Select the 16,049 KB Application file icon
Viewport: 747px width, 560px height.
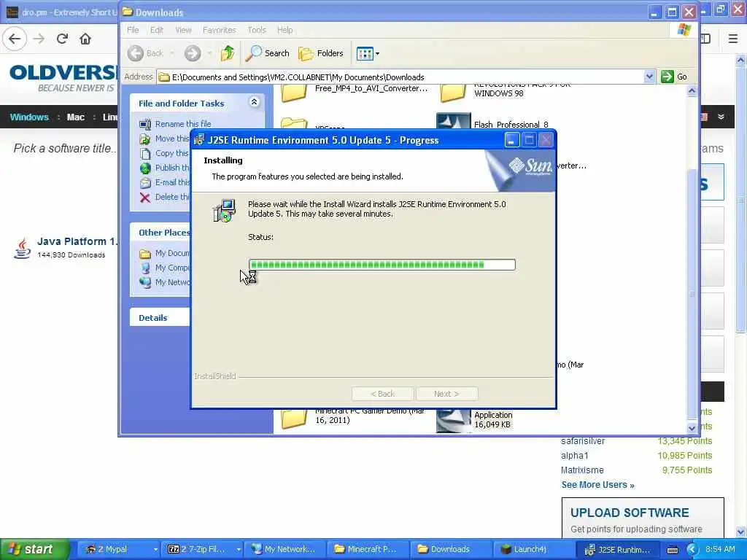point(453,421)
